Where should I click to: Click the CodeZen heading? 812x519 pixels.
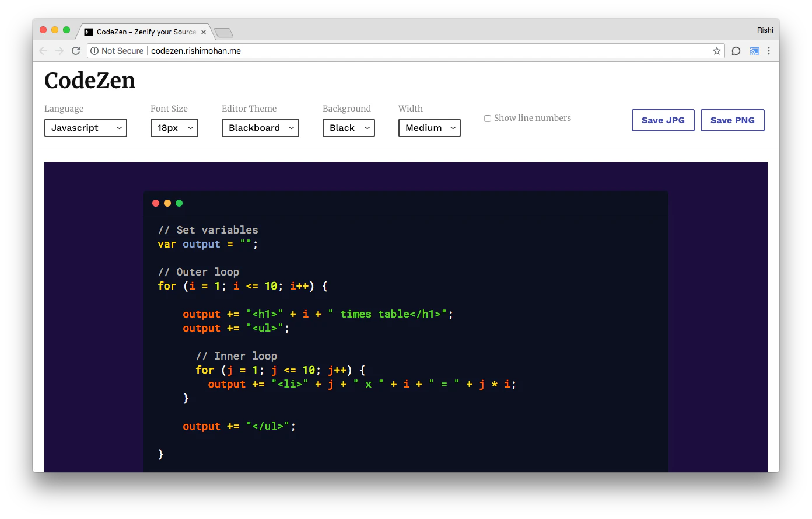[x=90, y=81]
